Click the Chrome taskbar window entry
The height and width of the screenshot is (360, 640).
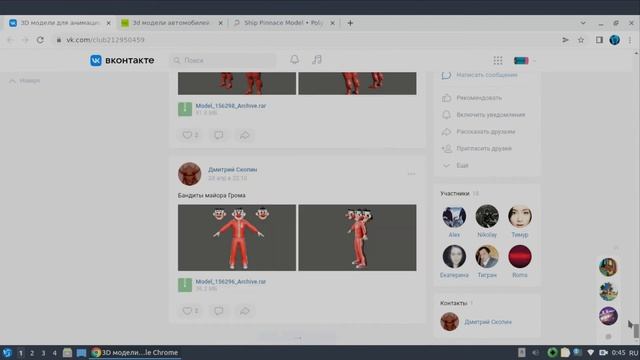pyautogui.click(x=135, y=353)
